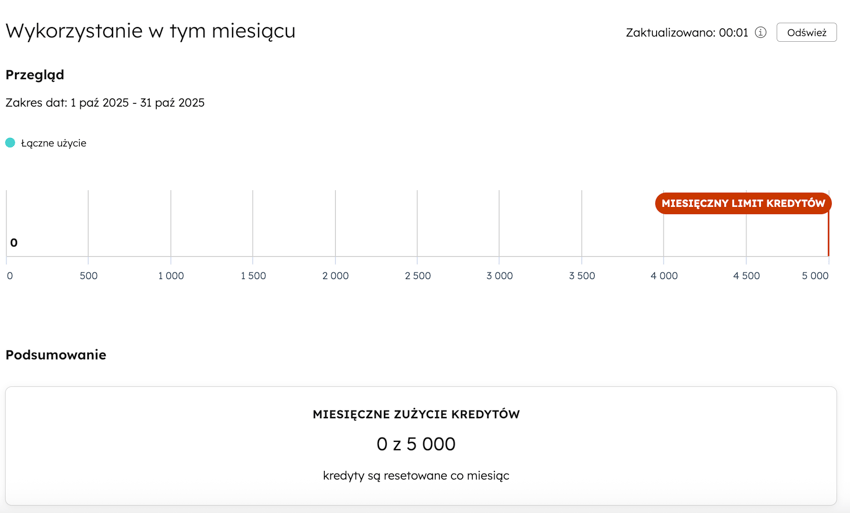Click the info icon beside the update time

[x=761, y=33]
